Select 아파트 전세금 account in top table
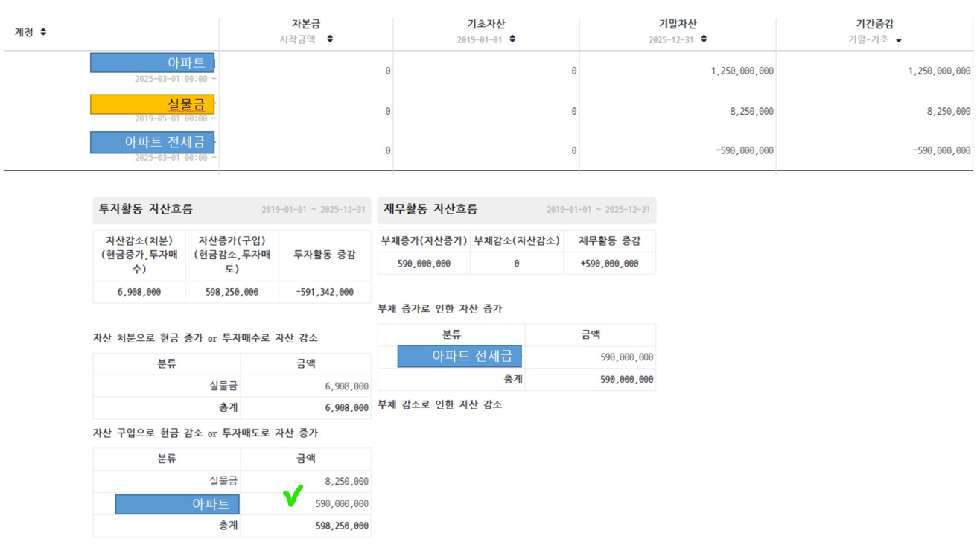The width and height of the screenshot is (980, 545). 153,142
